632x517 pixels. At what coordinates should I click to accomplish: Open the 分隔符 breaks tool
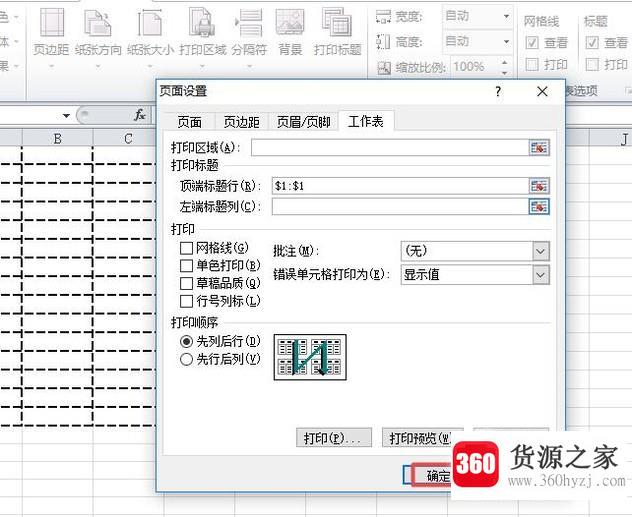pyautogui.click(x=249, y=32)
